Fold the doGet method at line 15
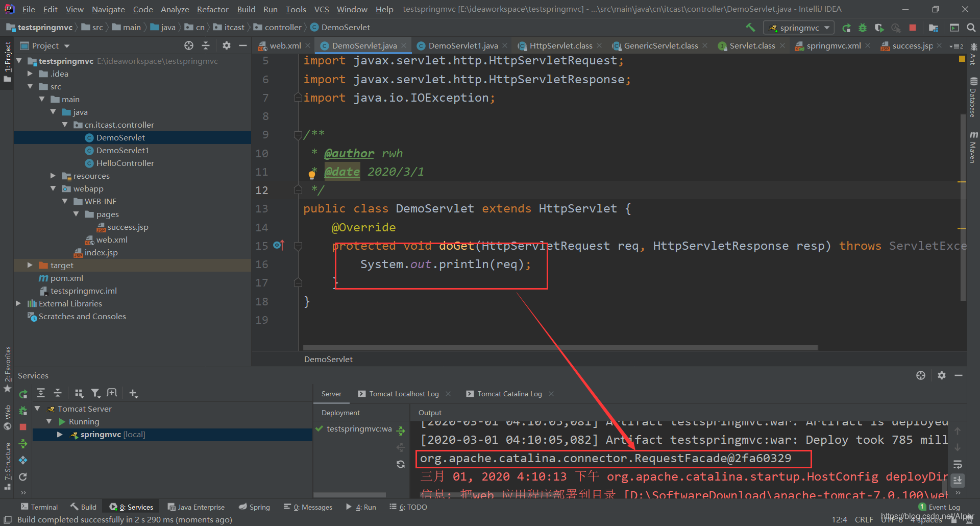This screenshot has height=526, width=980. pyautogui.click(x=299, y=246)
